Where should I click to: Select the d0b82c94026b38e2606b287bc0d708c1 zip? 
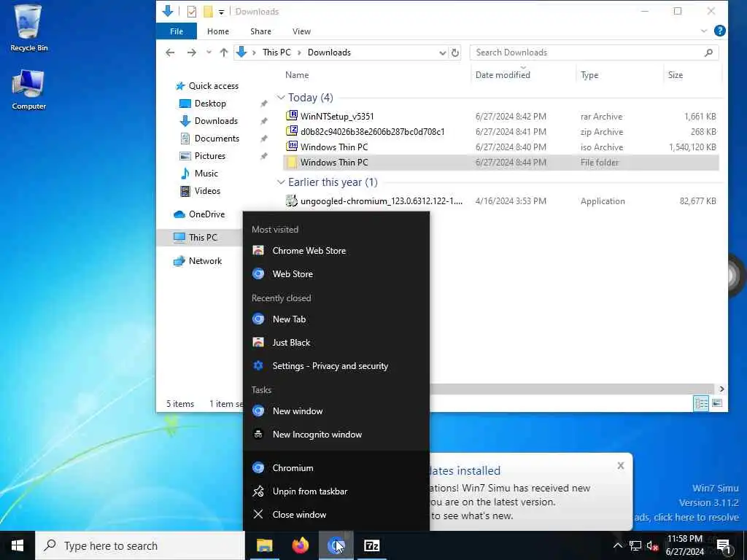(x=501, y=131)
